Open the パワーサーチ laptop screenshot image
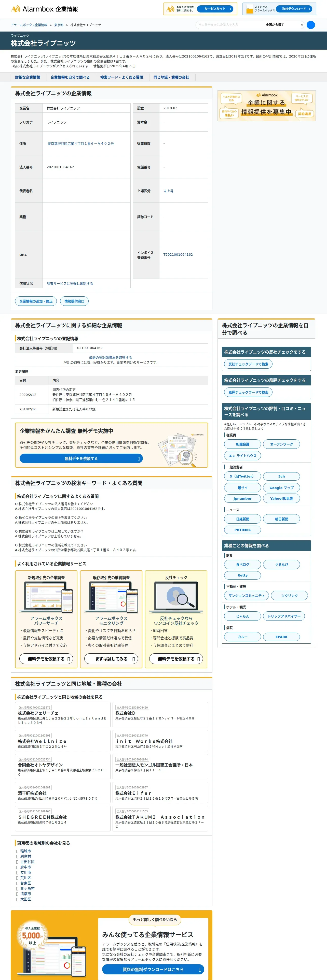The width and height of the screenshot is (327, 980). point(46,597)
